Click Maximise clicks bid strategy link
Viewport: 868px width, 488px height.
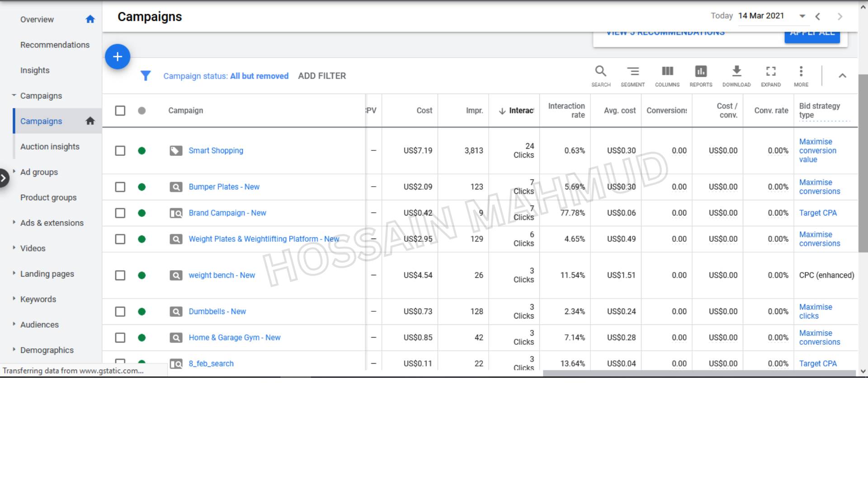(x=816, y=311)
